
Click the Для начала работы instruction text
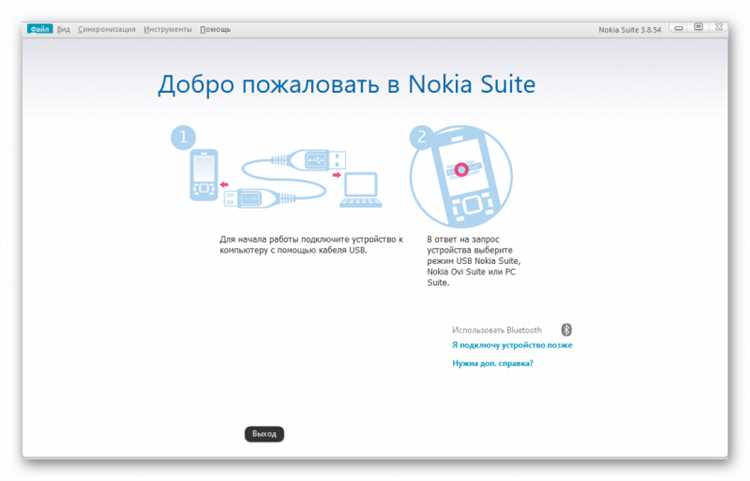tap(311, 244)
